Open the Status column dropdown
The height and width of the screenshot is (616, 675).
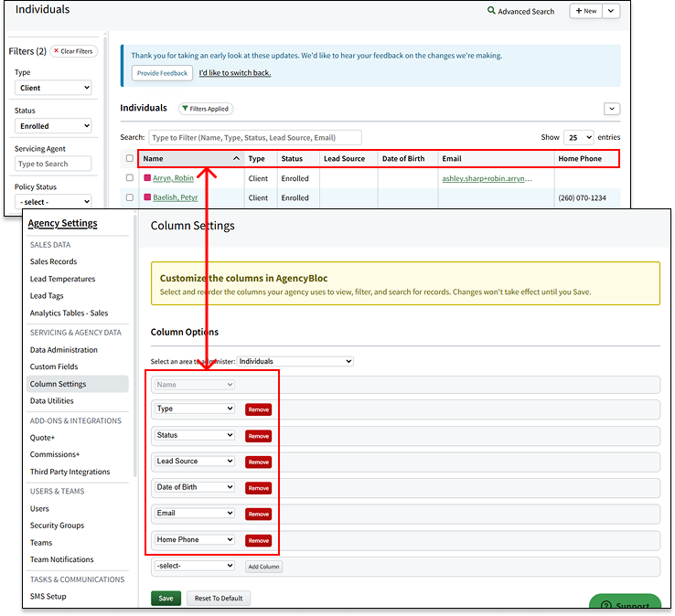point(195,435)
